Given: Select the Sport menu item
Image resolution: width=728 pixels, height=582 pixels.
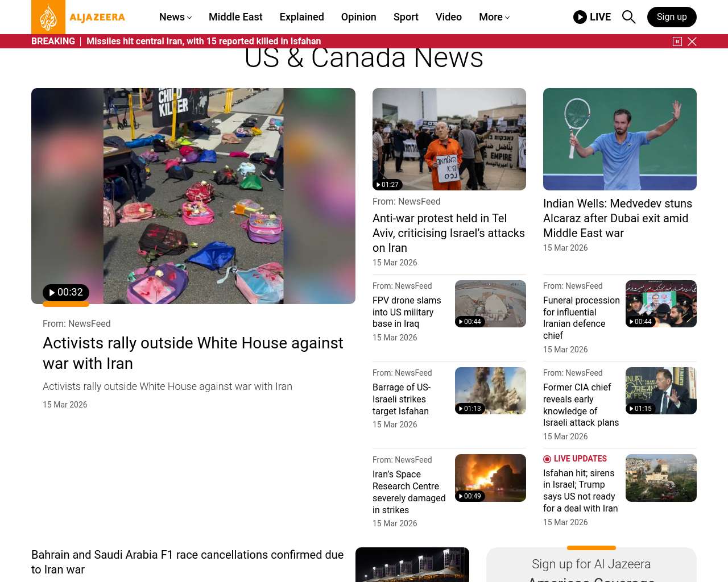Looking at the screenshot, I should point(406,17).
